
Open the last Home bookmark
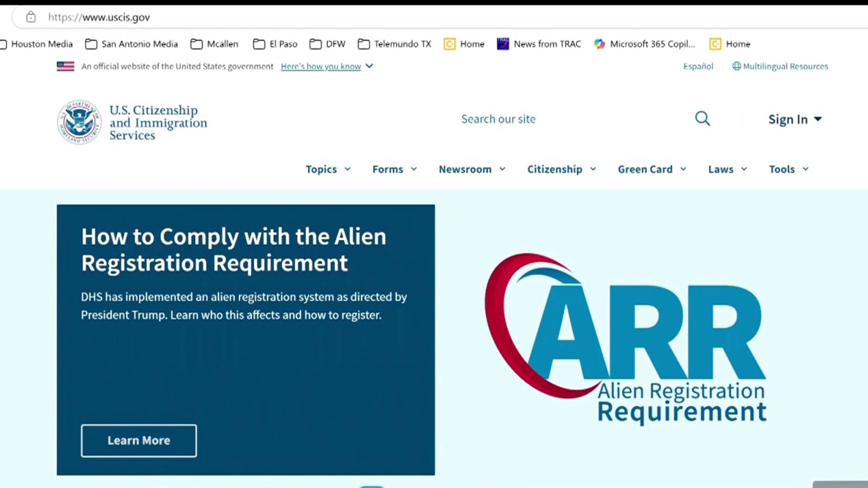[730, 44]
